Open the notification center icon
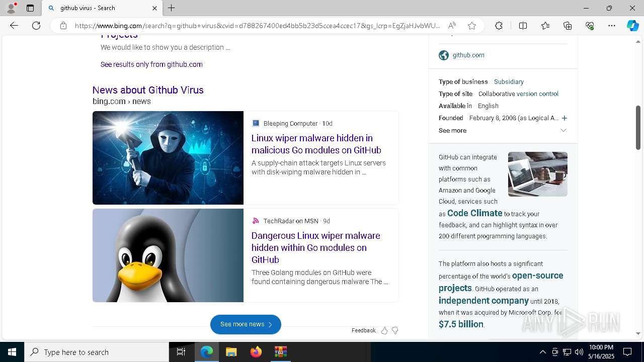This screenshot has height=362, width=644. pos(627,352)
